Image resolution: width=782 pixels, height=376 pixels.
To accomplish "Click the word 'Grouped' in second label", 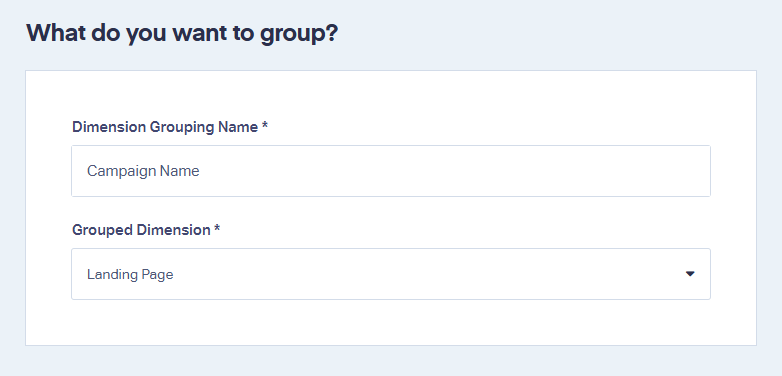I will (100, 230).
